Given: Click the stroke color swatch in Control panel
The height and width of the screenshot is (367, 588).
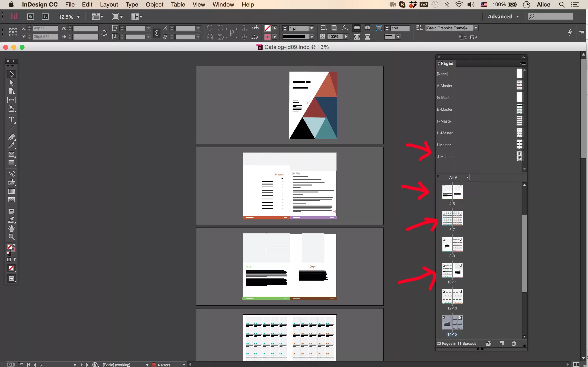Looking at the screenshot, I should coord(267,37).
